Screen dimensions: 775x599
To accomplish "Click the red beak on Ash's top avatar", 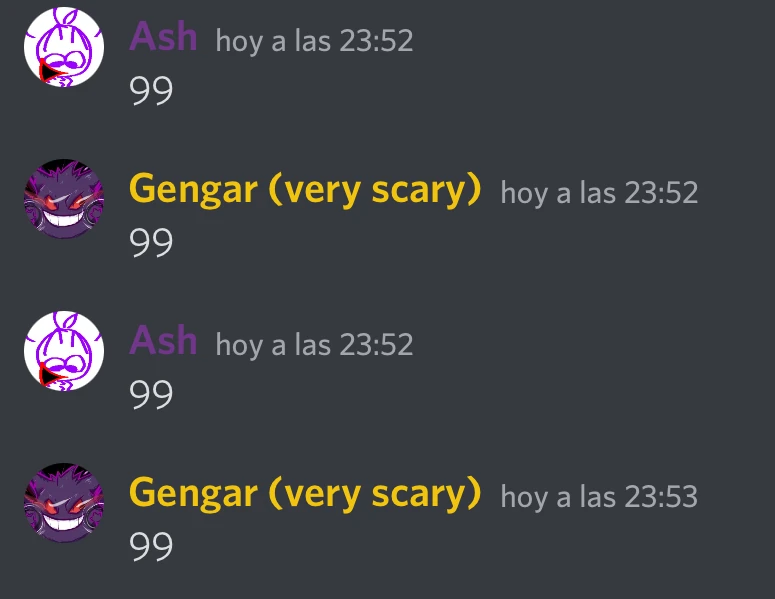I will [x=50, y=71].
